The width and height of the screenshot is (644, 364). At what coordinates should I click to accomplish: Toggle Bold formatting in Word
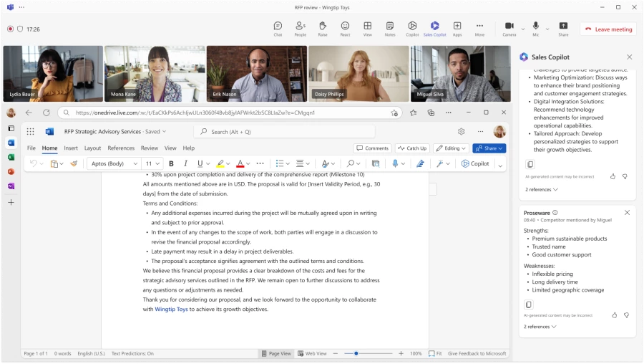171,163
